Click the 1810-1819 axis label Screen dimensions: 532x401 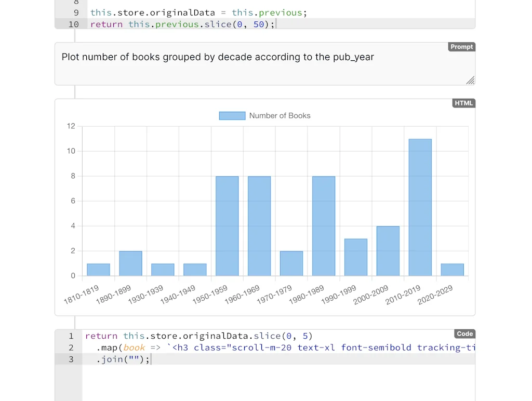pos(81,295)
